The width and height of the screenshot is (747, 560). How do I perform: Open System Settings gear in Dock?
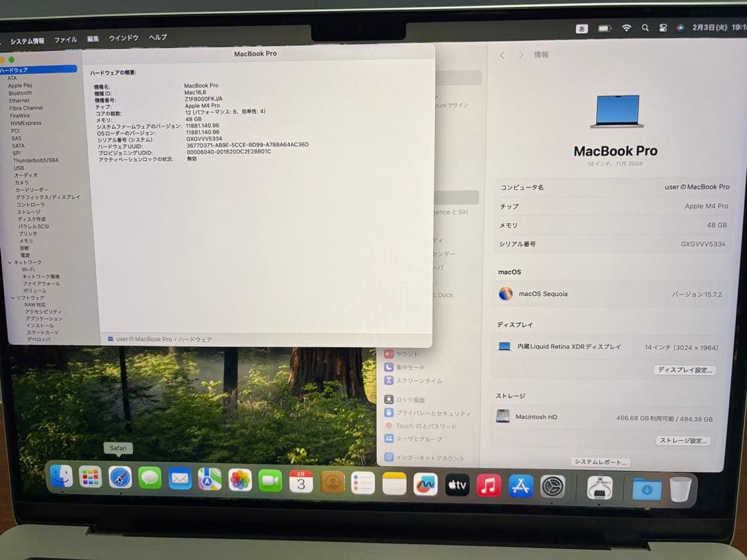coord(553,487)
